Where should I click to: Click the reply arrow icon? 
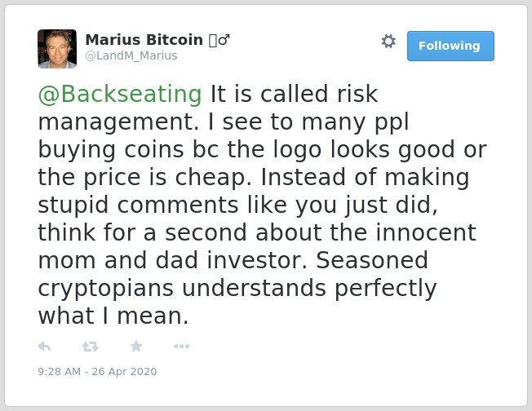44,347
